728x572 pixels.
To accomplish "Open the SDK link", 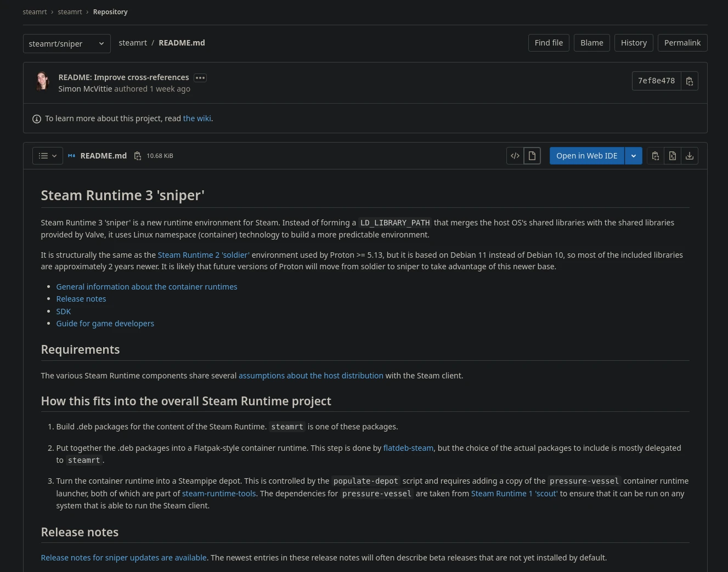I will [64, 312].
